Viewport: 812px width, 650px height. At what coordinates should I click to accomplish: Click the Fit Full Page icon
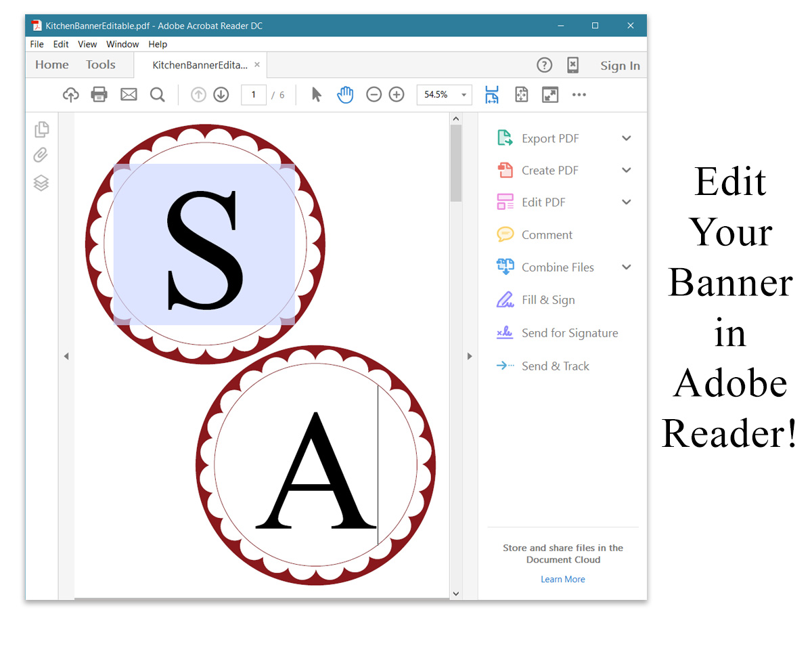[x=521, y=95]
